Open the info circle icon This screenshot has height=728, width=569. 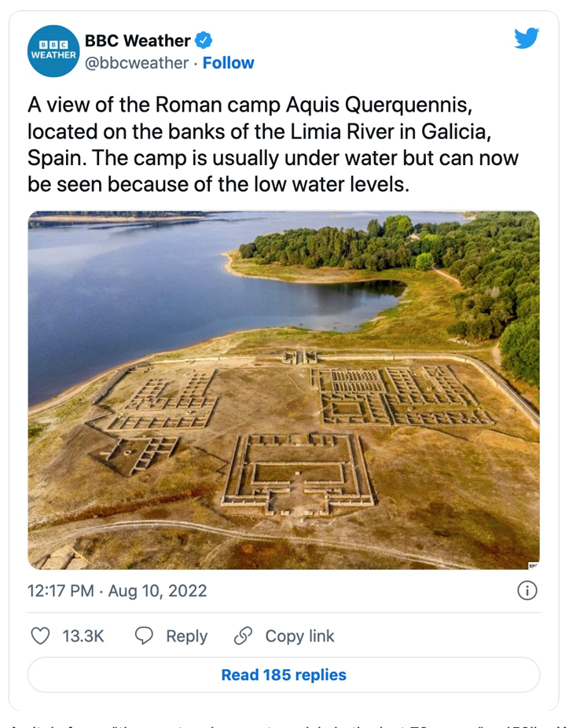(x=527, y=590)
